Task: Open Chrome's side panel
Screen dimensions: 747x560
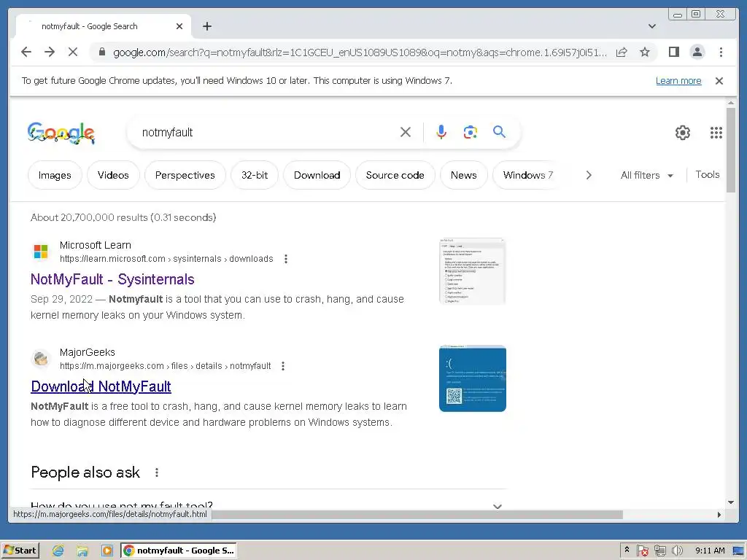Action: 673,52
